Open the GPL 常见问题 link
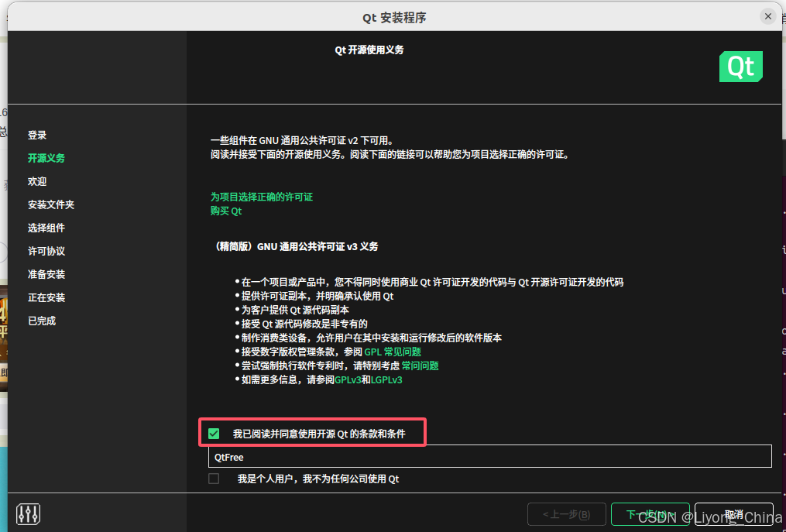Viewport: 786px width, 532px height. pyautogui.click(x=393, y=352)
